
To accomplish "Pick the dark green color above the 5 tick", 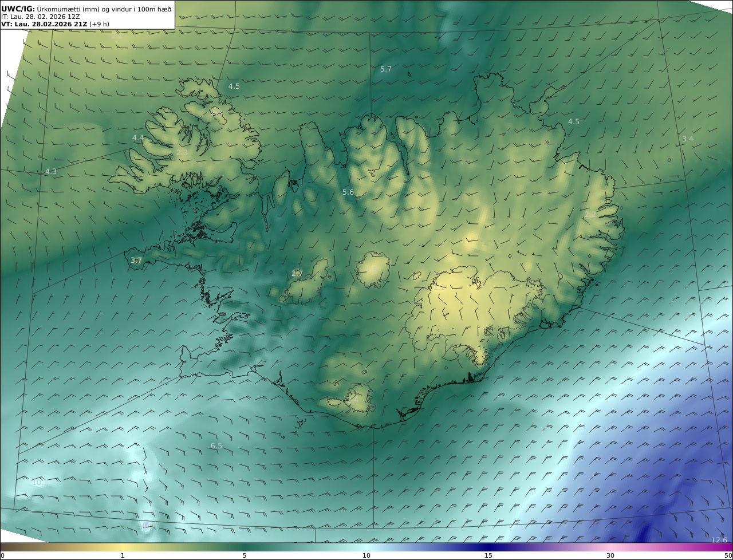I will (x=245, y=547).
